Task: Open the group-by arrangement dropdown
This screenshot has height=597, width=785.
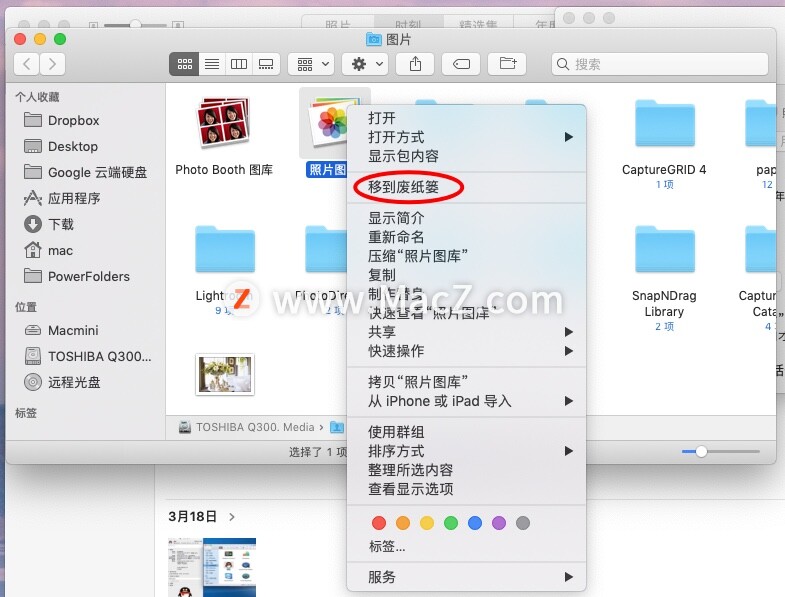Action: (311, 64)
